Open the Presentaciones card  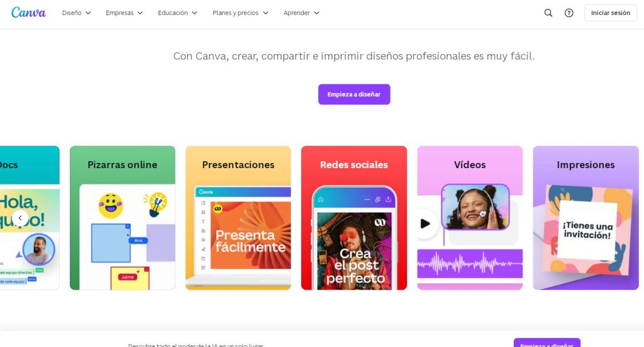pyautogui.click(x=238, y=217)
